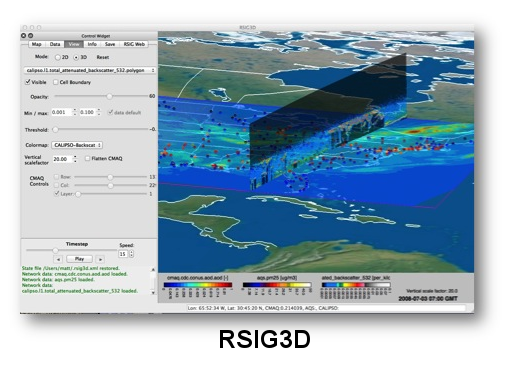Click 'total_attenuated_backscatter_532 loaded' log line

pos(79,291)
